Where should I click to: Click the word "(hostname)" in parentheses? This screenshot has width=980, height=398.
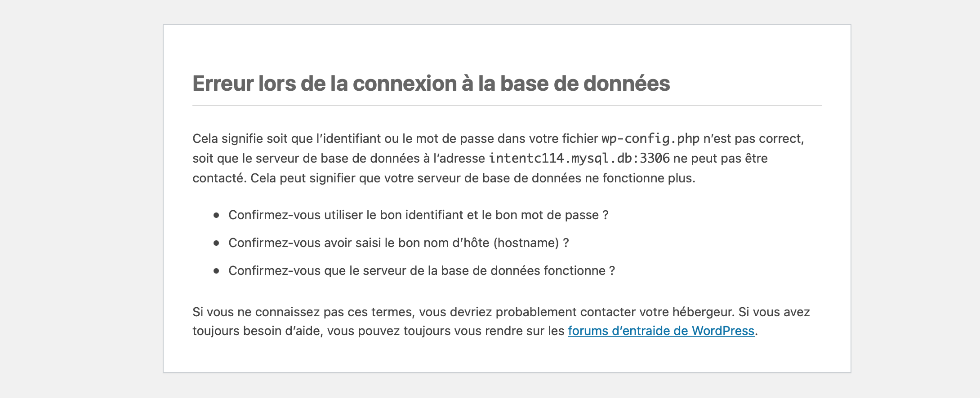coord(526,243)
